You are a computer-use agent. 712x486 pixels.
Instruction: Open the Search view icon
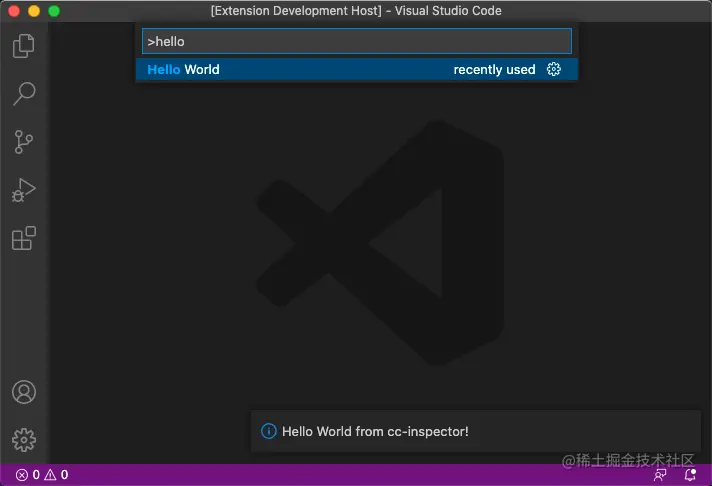pos(24,94)
